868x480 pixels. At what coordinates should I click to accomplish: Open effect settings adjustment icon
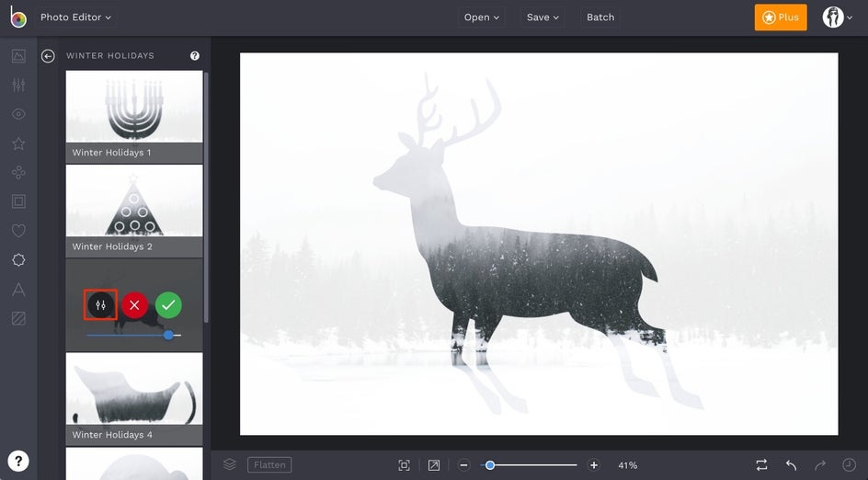(x=101, y=305)
